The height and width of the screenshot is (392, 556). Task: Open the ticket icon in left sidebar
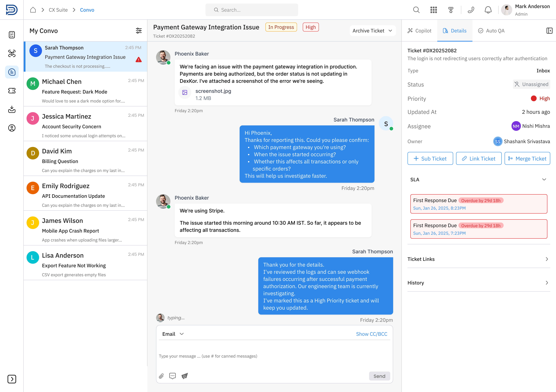pyautogui.click(x=12, y=91)
